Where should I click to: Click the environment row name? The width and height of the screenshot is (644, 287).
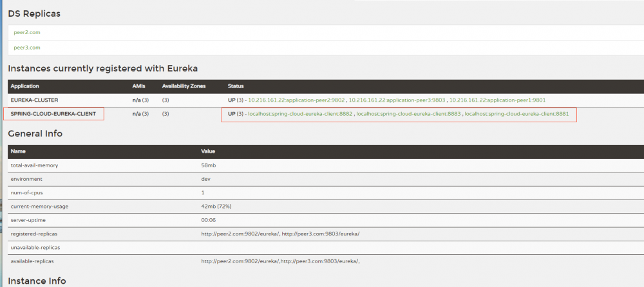pos(26,179)
